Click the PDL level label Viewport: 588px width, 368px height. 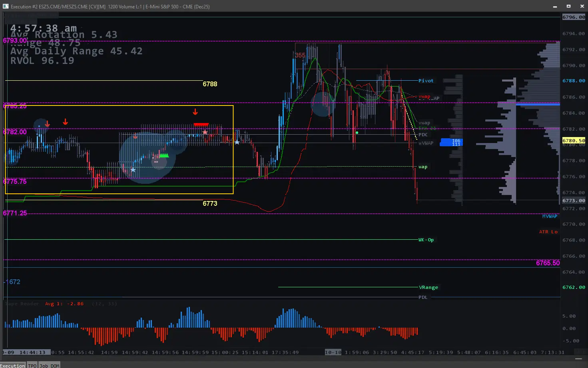coord(423,297)
